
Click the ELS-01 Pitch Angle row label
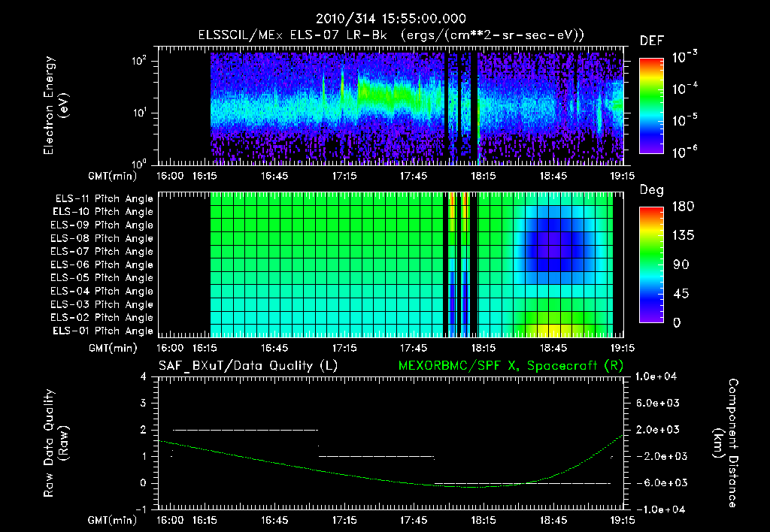point(103,331)
